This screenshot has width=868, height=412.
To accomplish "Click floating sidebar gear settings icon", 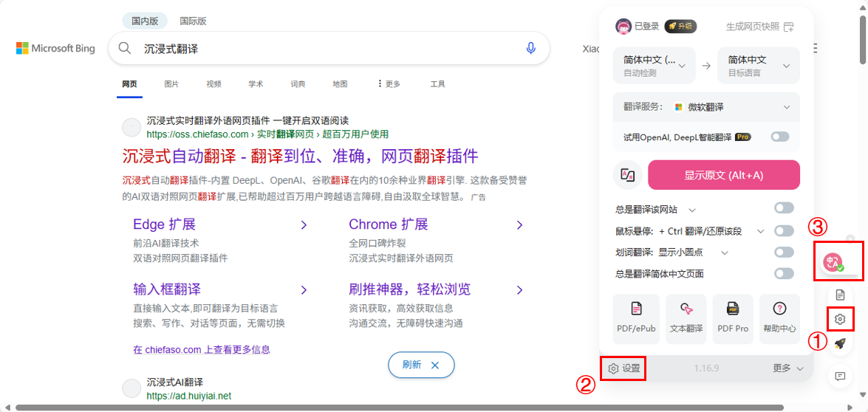I will (840, 319).
